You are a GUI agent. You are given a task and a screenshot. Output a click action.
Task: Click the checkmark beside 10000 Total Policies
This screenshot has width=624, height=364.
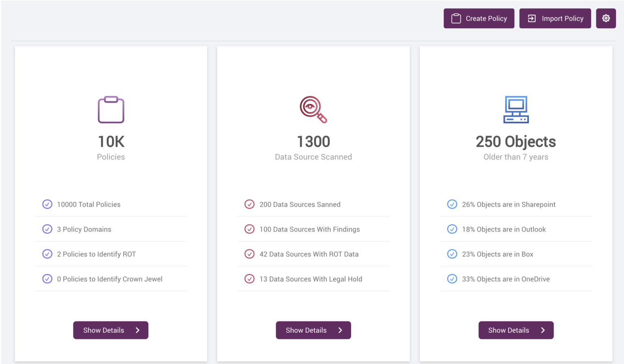pyautogui.click(x=47, y=204)
